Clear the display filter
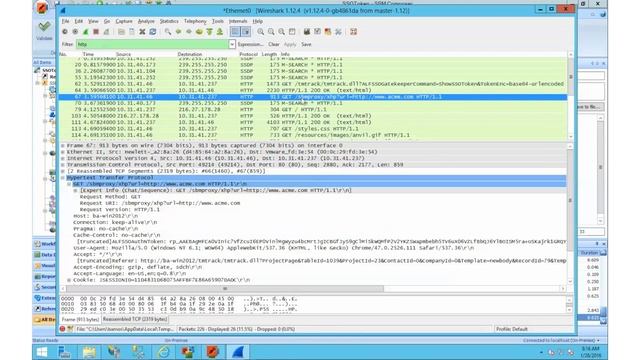 [274, 44]
